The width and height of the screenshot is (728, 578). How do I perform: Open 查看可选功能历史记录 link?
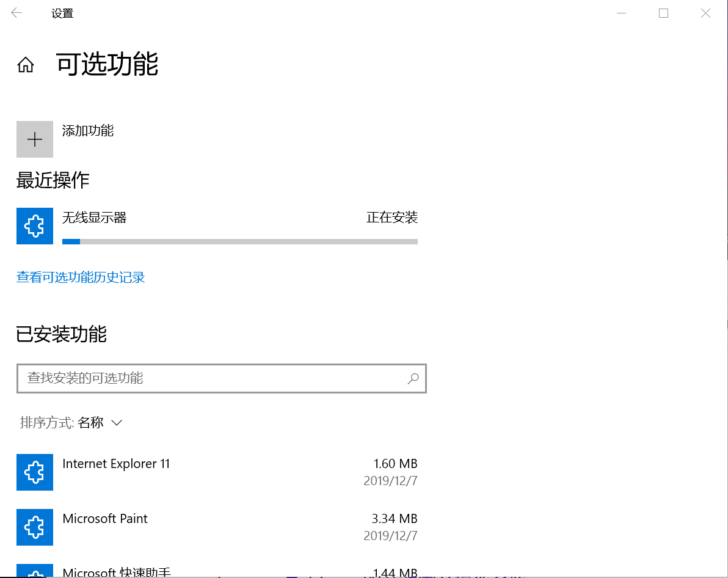81,277
